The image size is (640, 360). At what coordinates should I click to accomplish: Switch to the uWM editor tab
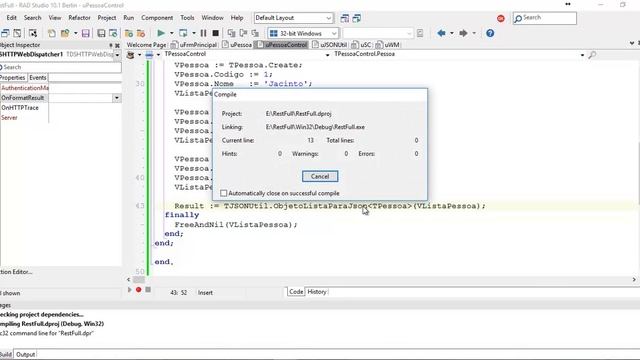click(388, 45)
